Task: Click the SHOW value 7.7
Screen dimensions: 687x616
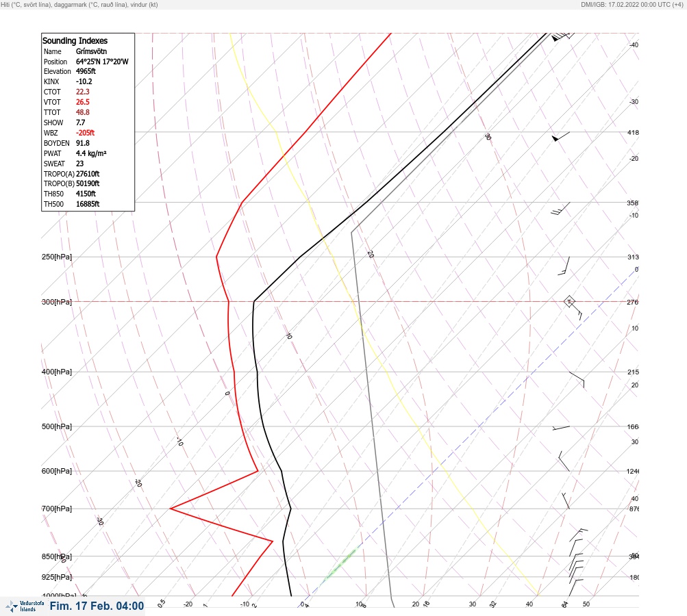Action: click(x=80, y=123)
